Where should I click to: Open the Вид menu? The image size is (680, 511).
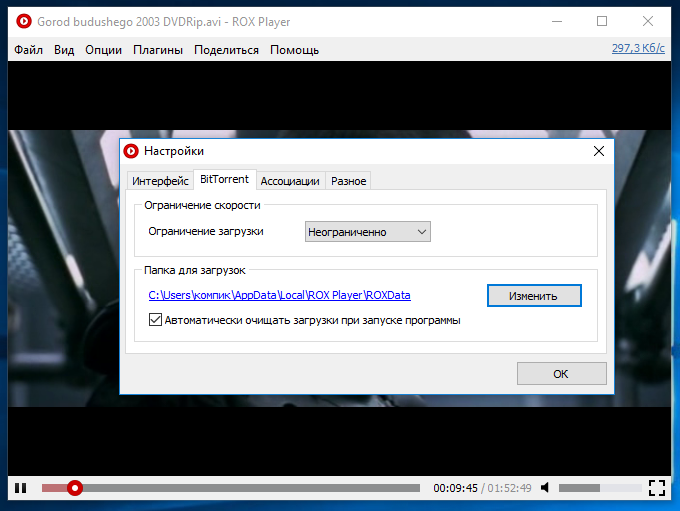tap(64, 50)
